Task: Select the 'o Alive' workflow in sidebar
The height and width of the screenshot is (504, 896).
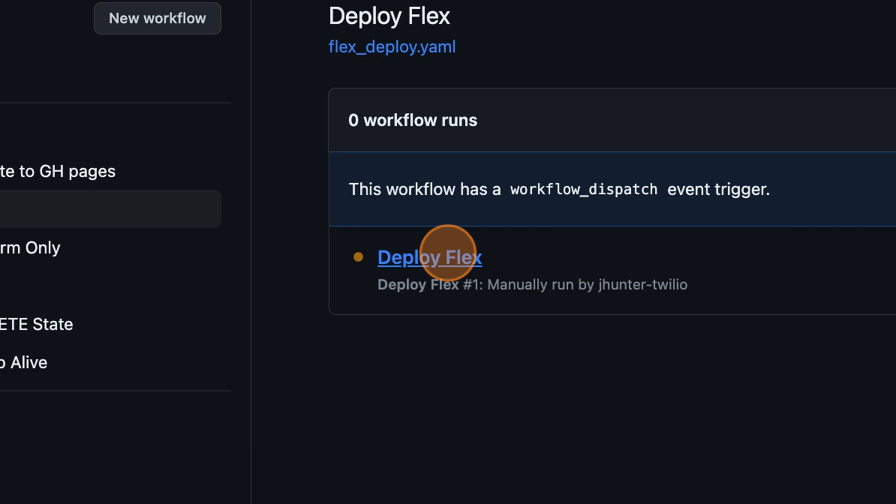Action: click(x=23, y=363)
